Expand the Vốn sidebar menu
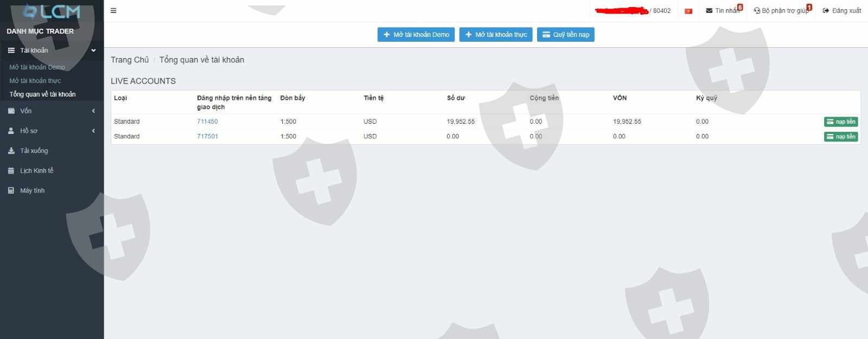Screen dimensions: 868x339 tap(52, 111)
